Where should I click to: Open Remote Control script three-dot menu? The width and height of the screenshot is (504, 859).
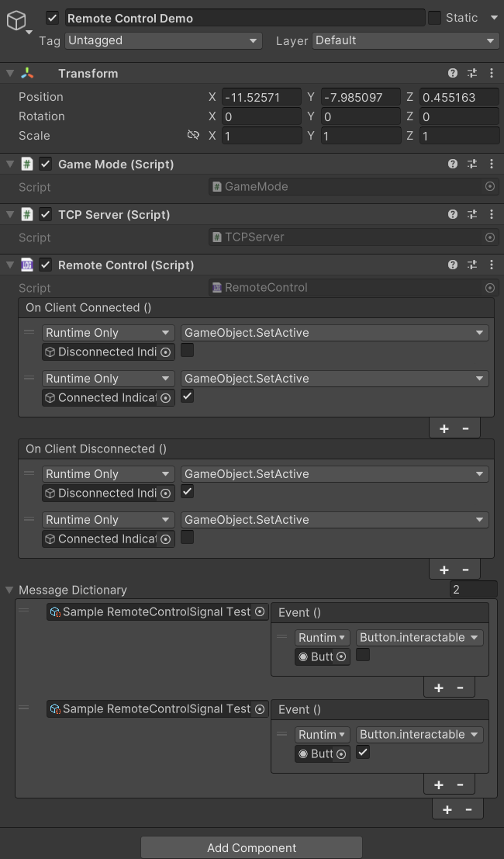click(x=491, y=265)
